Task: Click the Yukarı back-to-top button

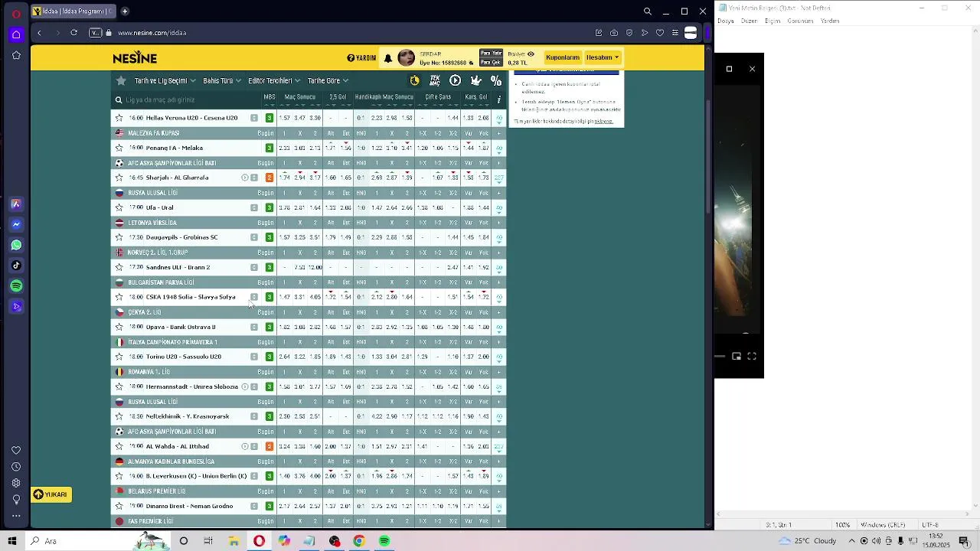Action: click(51, 494)
